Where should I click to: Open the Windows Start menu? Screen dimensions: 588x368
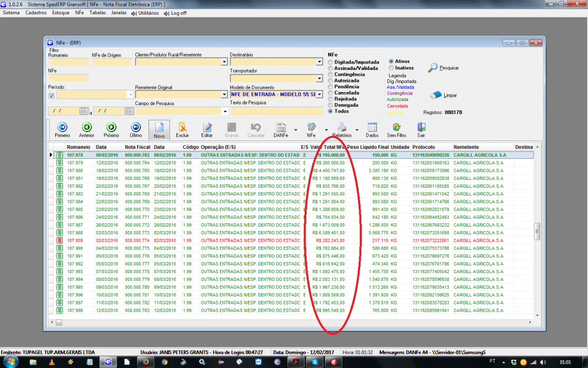click(10, 362)
